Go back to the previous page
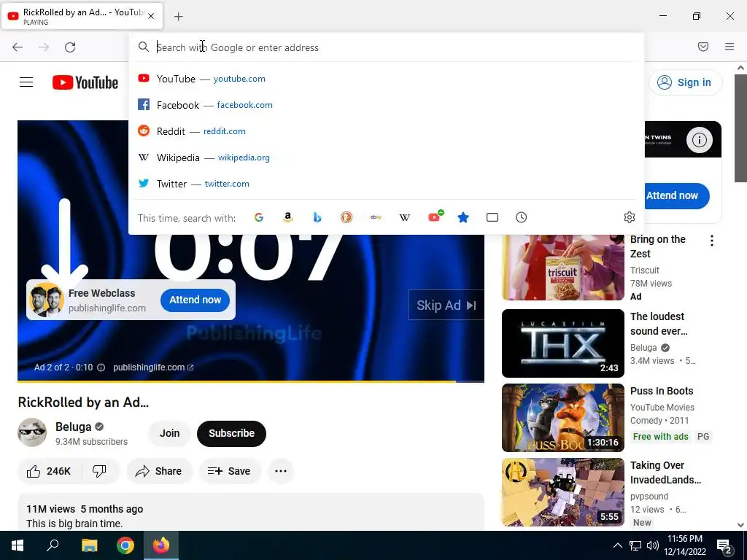The height and width of the screenshot is (560, 747). (18, 47)
